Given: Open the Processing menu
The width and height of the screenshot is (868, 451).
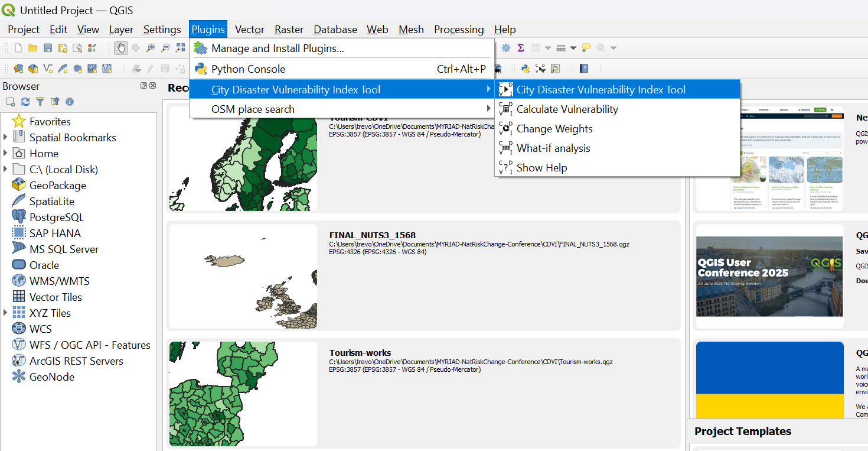Looking at the screenshot, I should [x=459, y=29].
